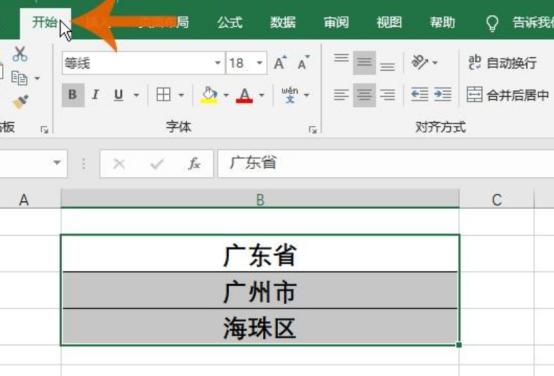Viewport: 554px width, 376px height.
Task: Click the 自动换行 wrap text button
Action: coord(502,63)
